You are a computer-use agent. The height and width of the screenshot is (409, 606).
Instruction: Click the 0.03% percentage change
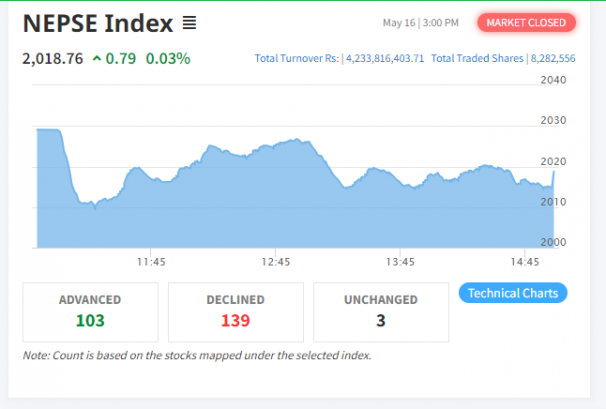tap(168, 59)
